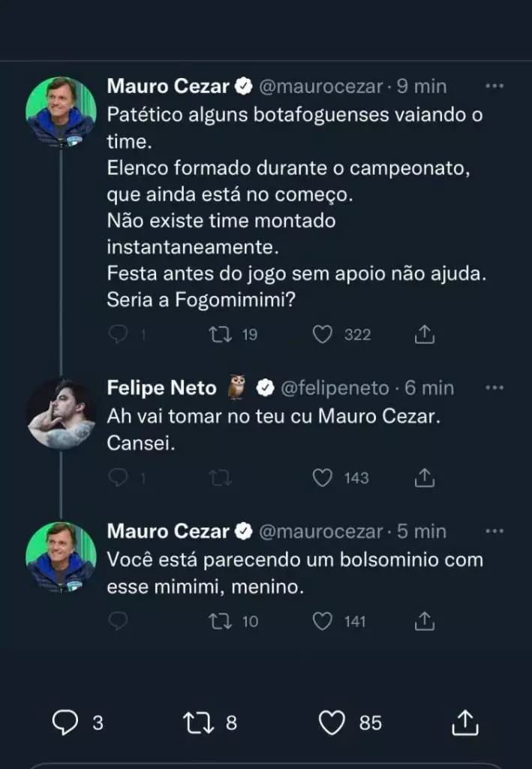The width and height of the screenshot is (532, 769).
Task: Share the first tweet about botafoguenses
Action: (425, 334)
